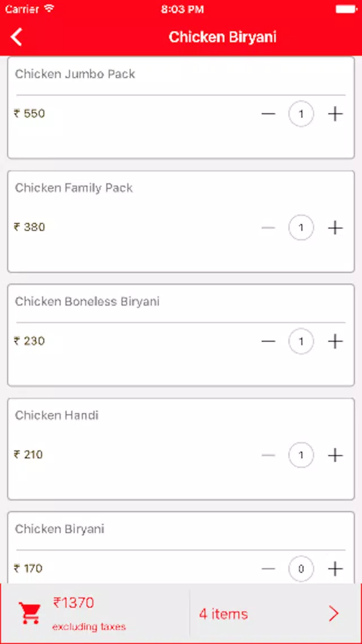Screen dimensions: 362x644
Task: Reduce Chicken Boneless Biryani quantity
Action: click(269, 341)
